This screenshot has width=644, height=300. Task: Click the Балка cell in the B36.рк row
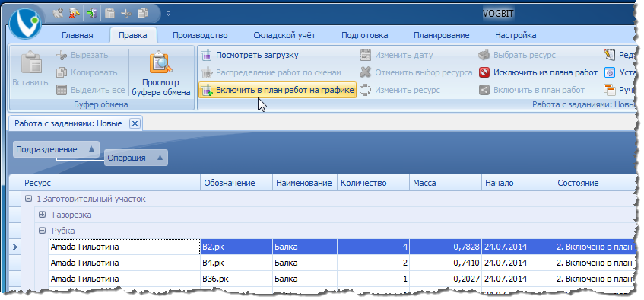coord(305,279)
